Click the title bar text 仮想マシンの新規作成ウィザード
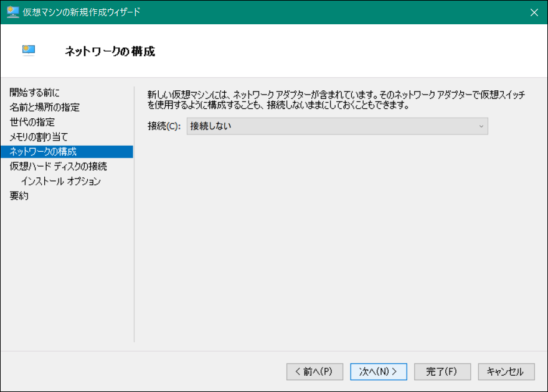 click(x=82, y=12)
